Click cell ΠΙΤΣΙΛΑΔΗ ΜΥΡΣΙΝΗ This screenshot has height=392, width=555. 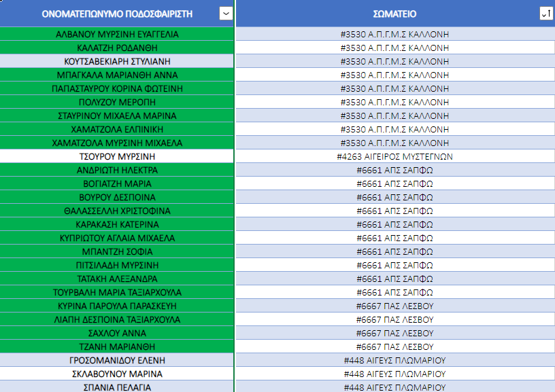click(117, 266)
